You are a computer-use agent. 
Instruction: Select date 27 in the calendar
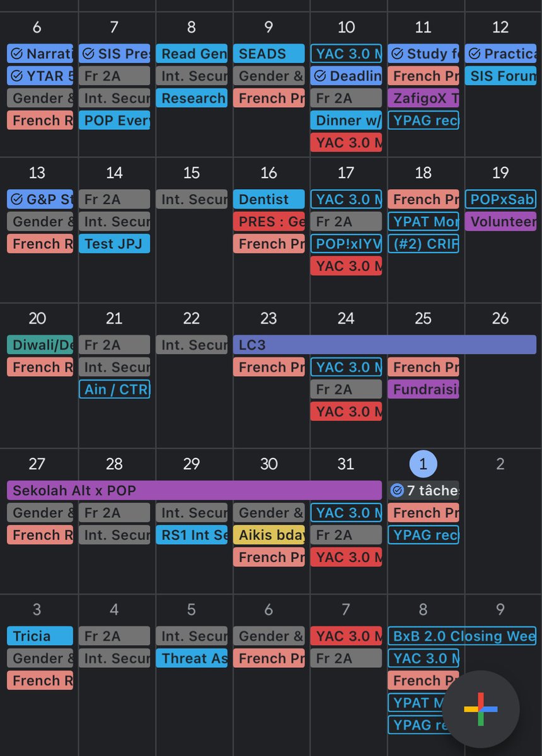click(x=37, y=464)
